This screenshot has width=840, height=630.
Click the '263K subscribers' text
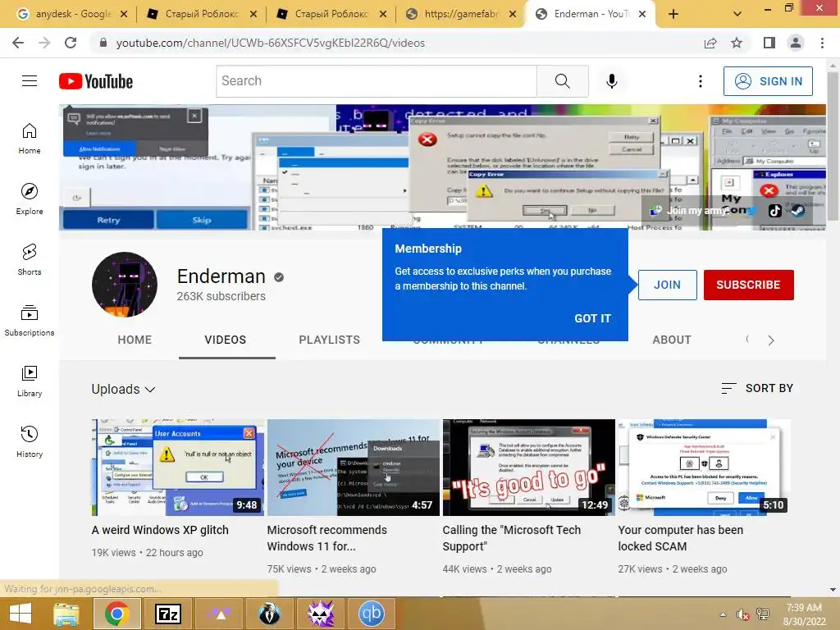click(x=221, y=296)
